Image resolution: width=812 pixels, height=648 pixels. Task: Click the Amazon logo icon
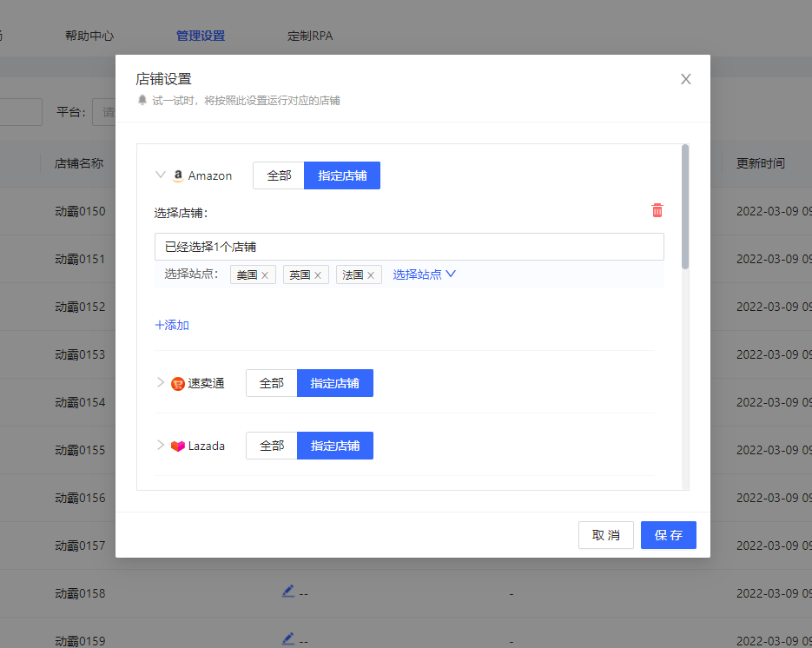click(178, 176)
